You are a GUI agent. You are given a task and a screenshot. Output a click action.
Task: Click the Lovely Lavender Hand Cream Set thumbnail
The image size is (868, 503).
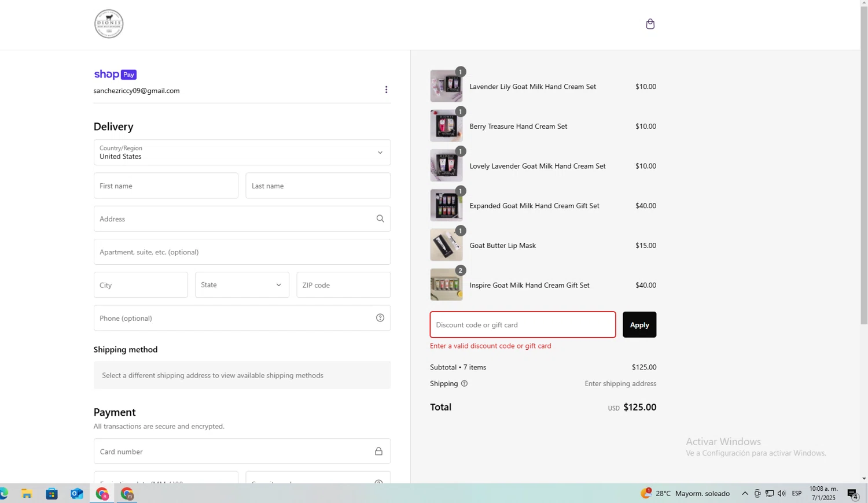446,166
